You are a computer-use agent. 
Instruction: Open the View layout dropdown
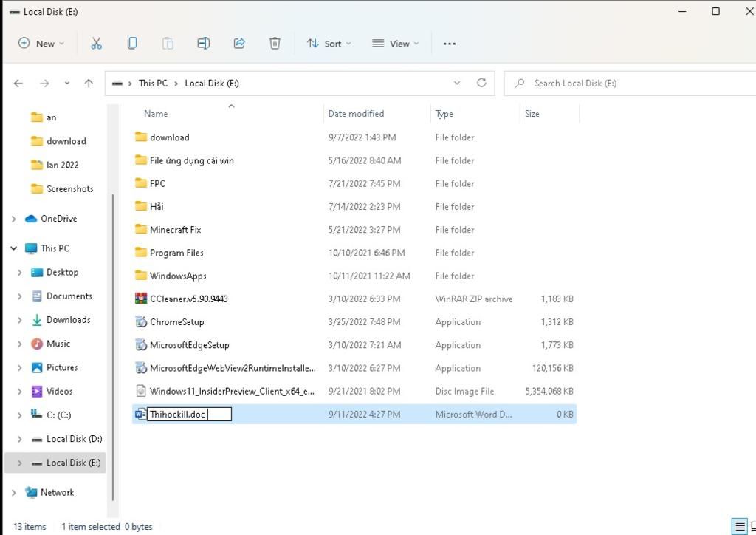(x=396, y=44)
